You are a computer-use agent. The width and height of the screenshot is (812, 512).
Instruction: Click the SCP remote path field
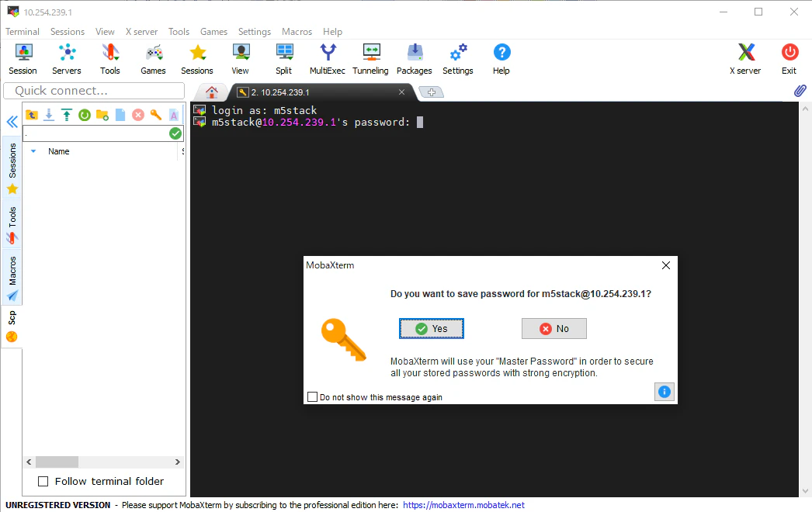[x=95, y=133]
